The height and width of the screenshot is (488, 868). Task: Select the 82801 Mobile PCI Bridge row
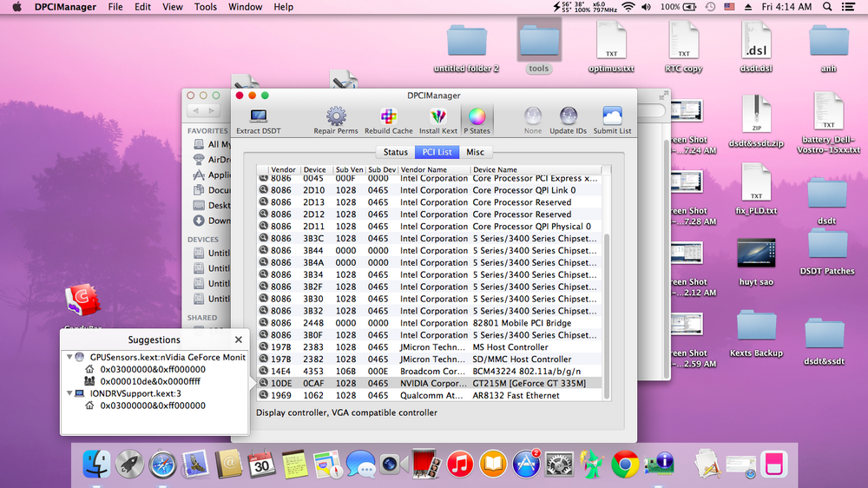pos(429,322)
